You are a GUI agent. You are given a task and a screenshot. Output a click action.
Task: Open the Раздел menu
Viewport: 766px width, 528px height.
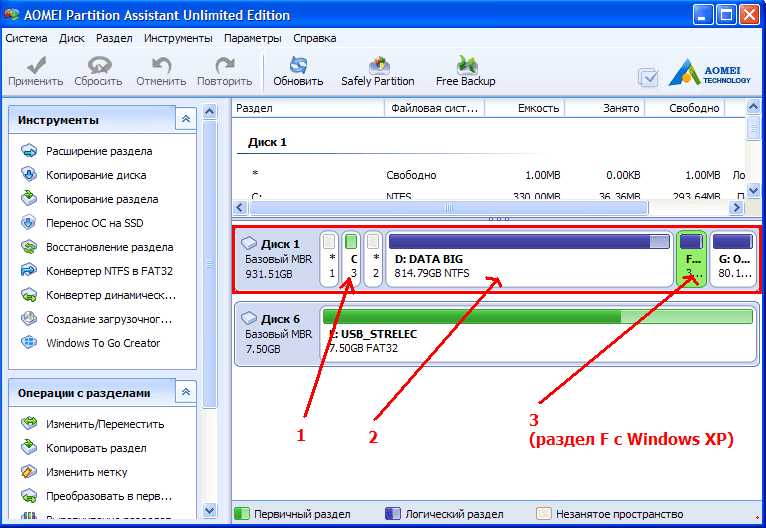[114, 38]
